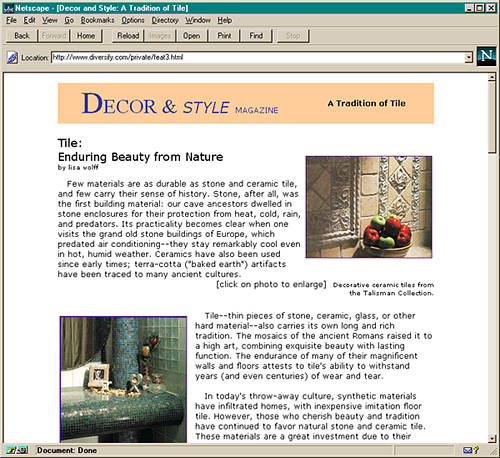The width and height of the screenshot is (500, 458).
Task: Click the mail envelope status icon
Action: [467, 450]
